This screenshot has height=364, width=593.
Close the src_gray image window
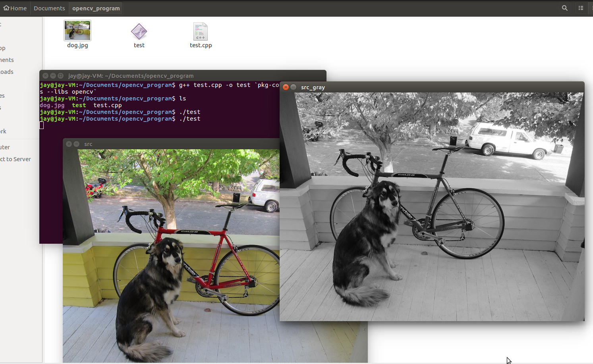click(286, 87)
